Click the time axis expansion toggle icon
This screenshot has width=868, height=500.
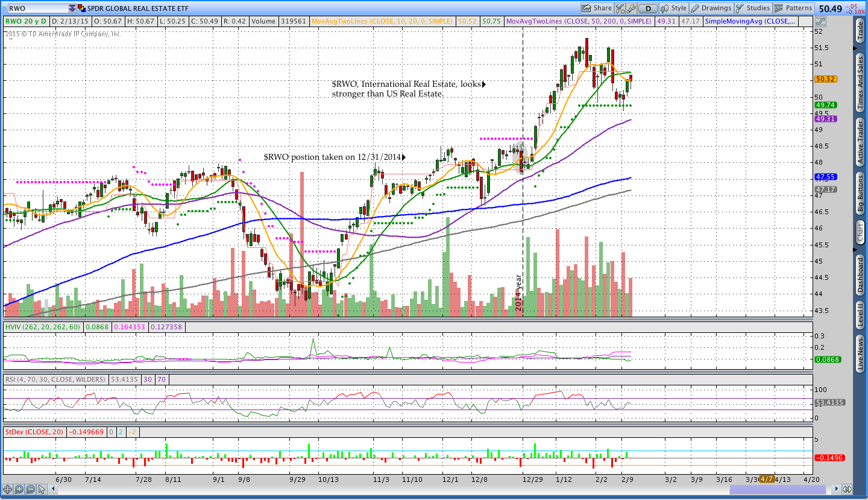[847, 489]
